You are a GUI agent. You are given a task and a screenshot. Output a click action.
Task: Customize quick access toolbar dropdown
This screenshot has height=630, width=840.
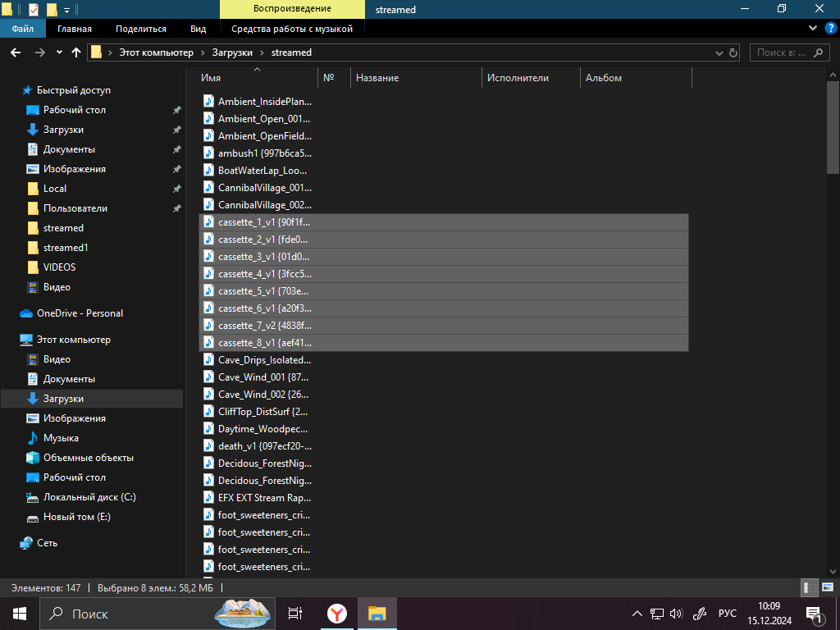pos(67,10)
